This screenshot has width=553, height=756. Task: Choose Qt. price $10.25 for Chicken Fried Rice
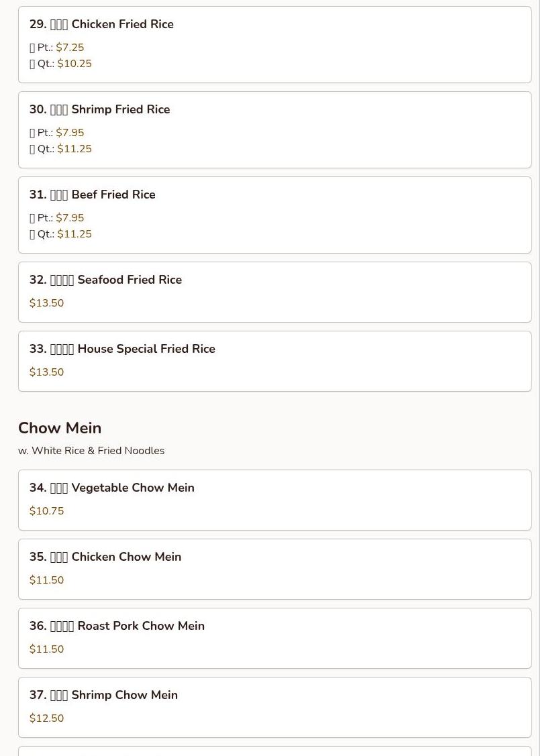60,64
